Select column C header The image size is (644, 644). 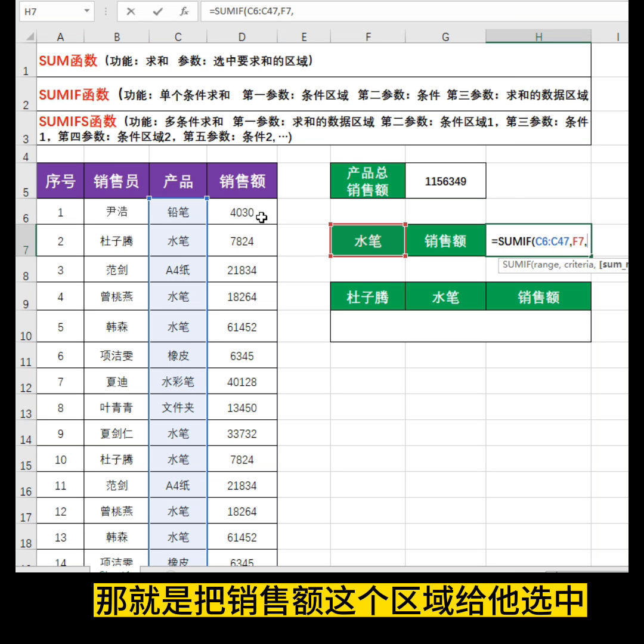[178, 36]
